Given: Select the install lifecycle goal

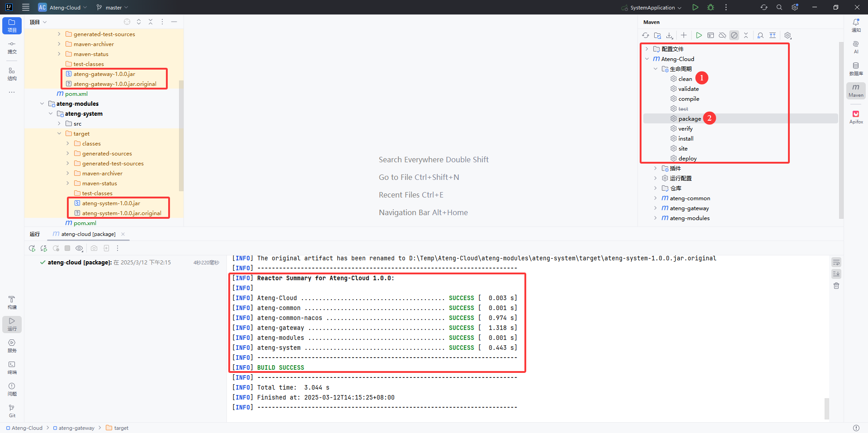Looking at the screenshot, I should click(x=685, y=139).
